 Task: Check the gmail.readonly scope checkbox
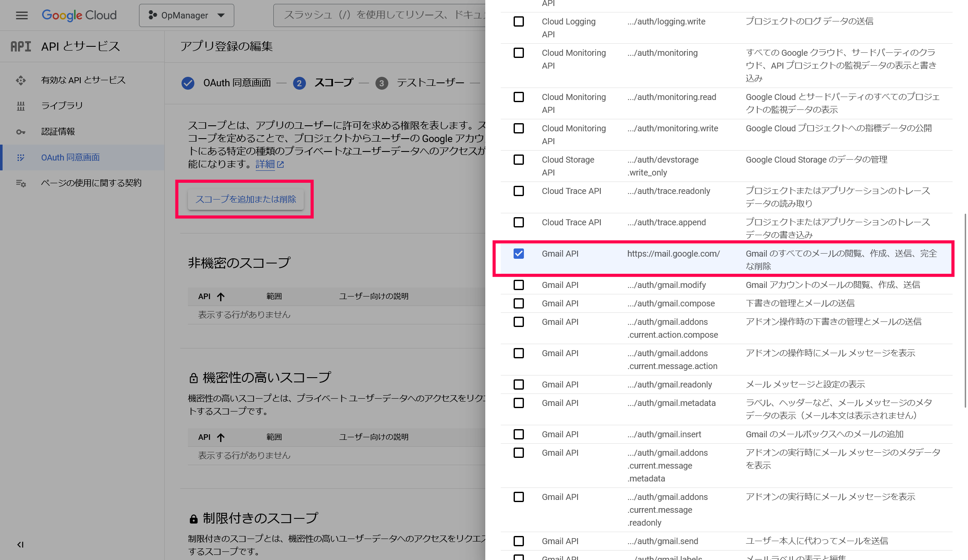click(x=519, y=384)
